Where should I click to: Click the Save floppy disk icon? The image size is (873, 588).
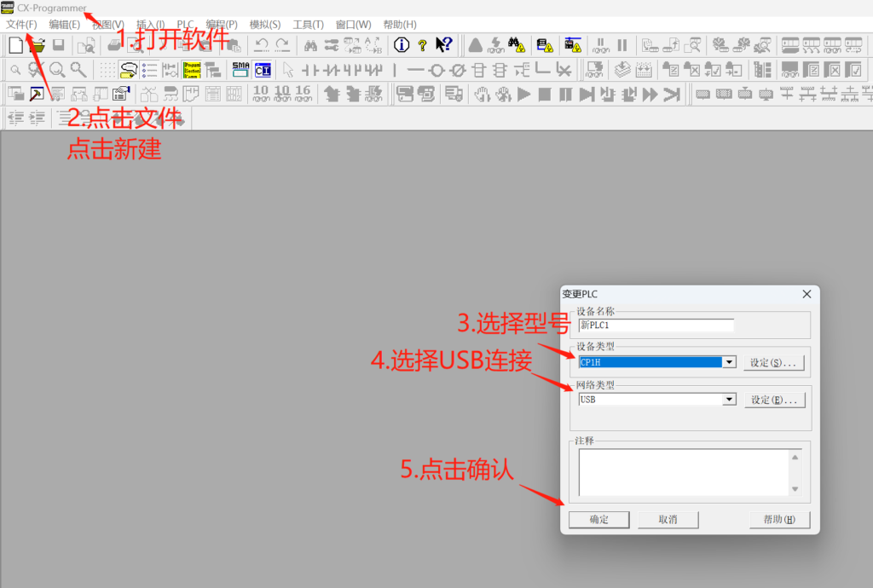[x=59, y=45]
